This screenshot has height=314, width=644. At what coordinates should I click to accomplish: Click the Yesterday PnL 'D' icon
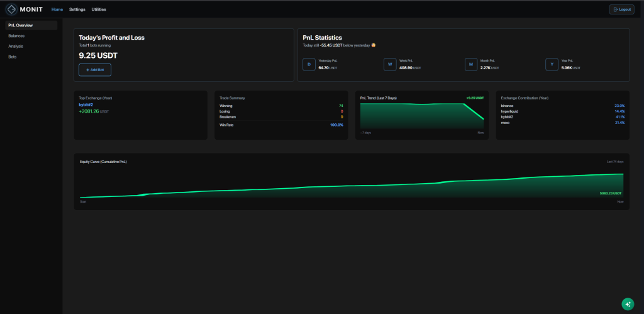[x=309, y=64]
